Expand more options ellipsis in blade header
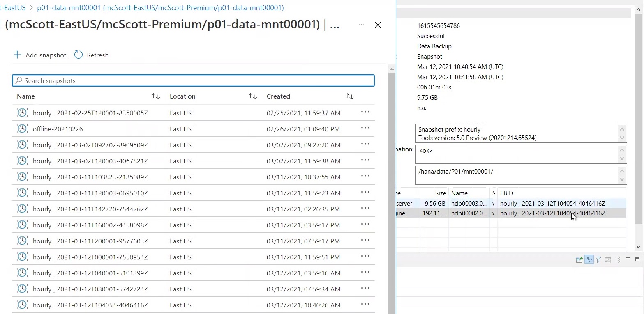644x314 pixels. tap(361, 25)
